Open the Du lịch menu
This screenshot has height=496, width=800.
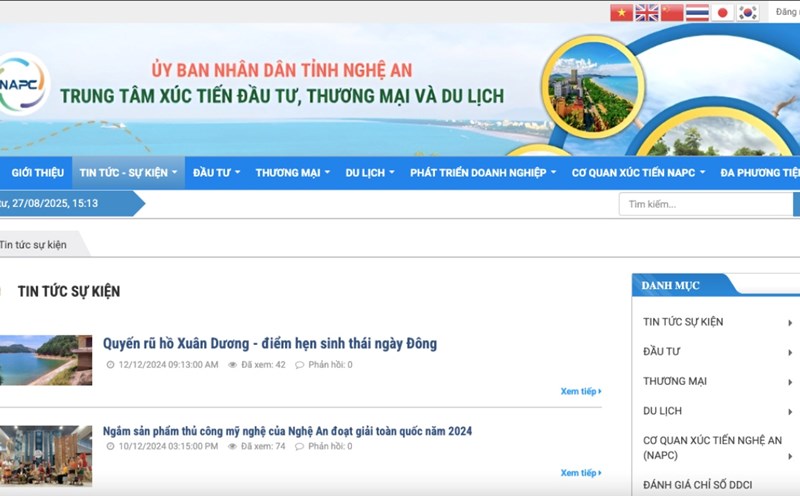(370, 173)
